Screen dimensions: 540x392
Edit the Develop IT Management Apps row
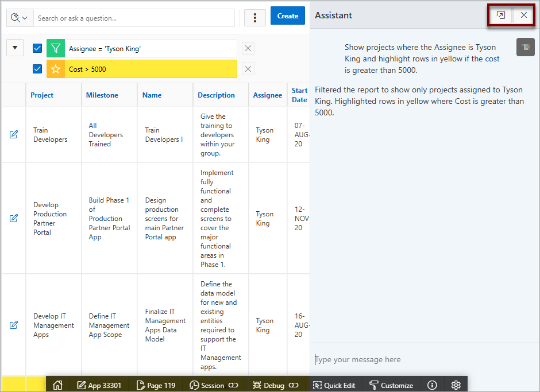click(x=14, y=325)
